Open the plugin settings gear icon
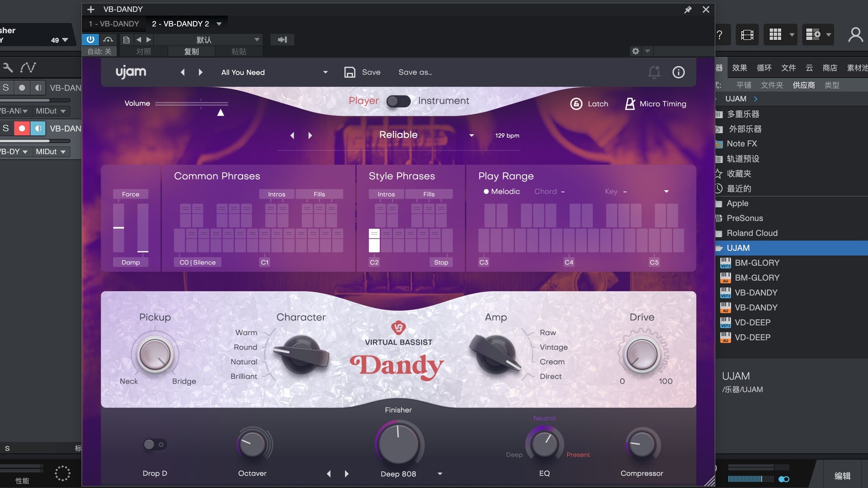Screen dimensions: 868x488 (x=635, y=51)
